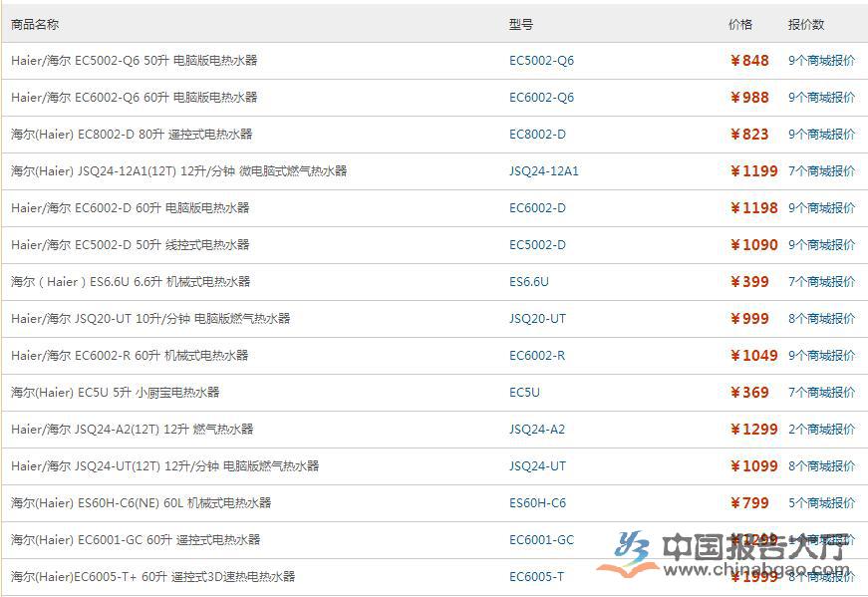The image size is (868, 597).
Task: Click the price ¥1198
Action: pyautogui.click(x=754, y=207)
